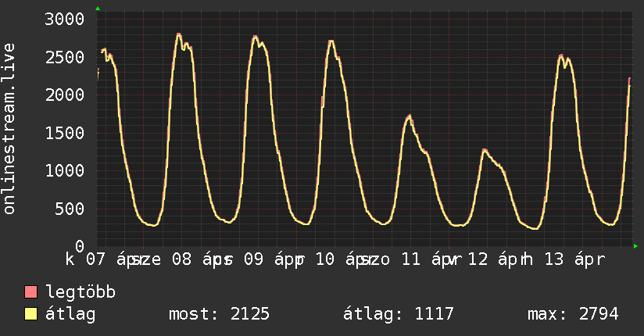Click the max: 2794 statistic
Viewport: 644px width, 336px height.
pos(573,315)
